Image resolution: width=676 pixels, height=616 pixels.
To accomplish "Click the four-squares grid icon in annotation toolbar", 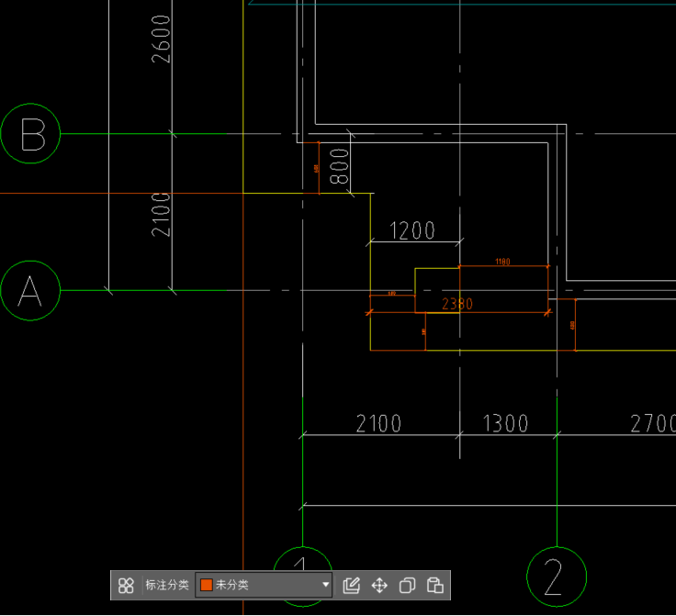I will [126, 586].
